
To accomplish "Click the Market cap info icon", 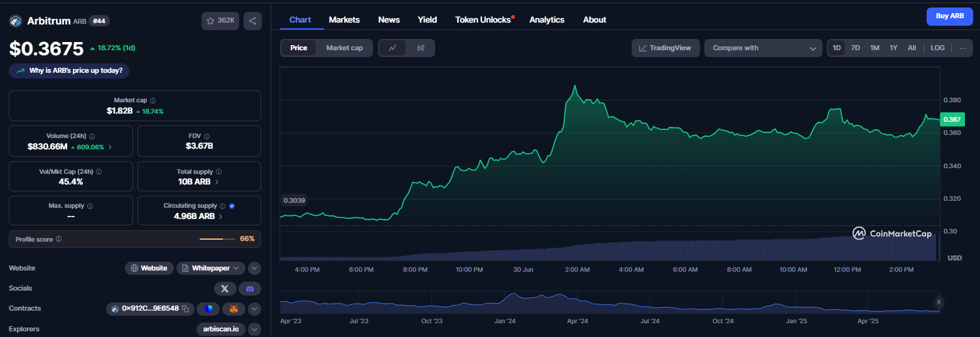I will [153, 100].
